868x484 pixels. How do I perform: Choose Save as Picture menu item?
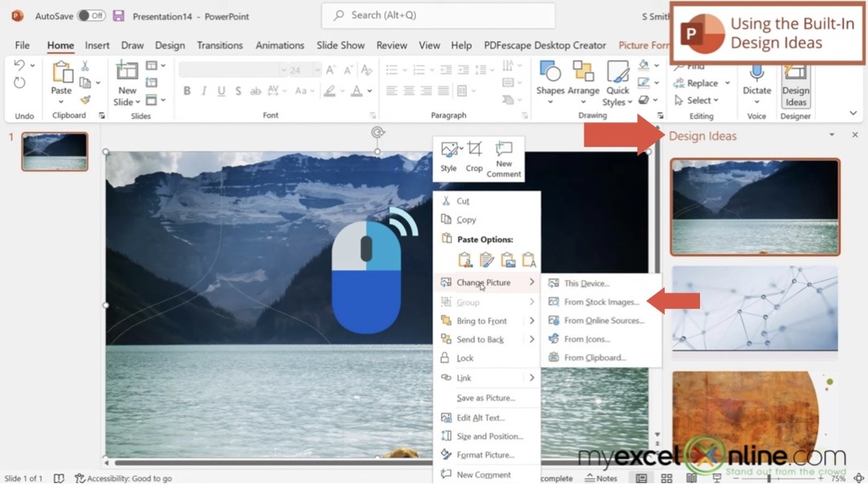486,398
